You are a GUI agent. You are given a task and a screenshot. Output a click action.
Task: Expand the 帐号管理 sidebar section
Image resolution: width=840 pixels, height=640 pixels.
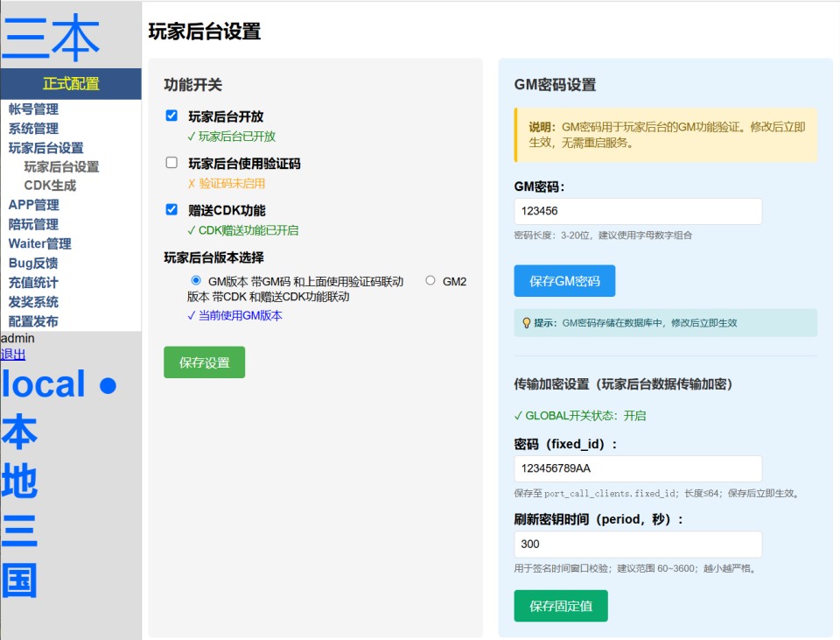tap(33, 109)
